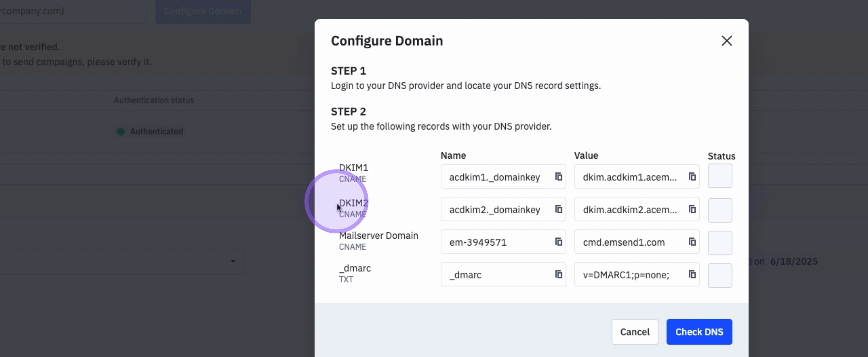Copy the Mailserver Domain name em-3949571

click(558, 242)
